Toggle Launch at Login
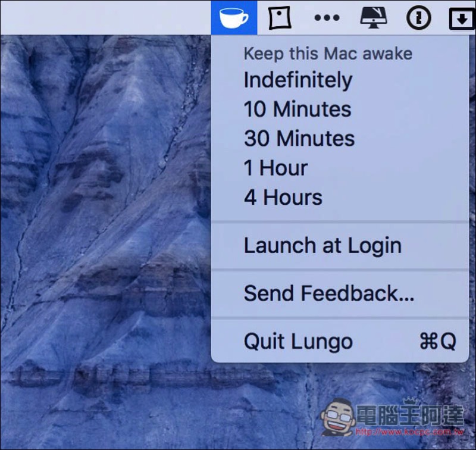 point(340,245)
